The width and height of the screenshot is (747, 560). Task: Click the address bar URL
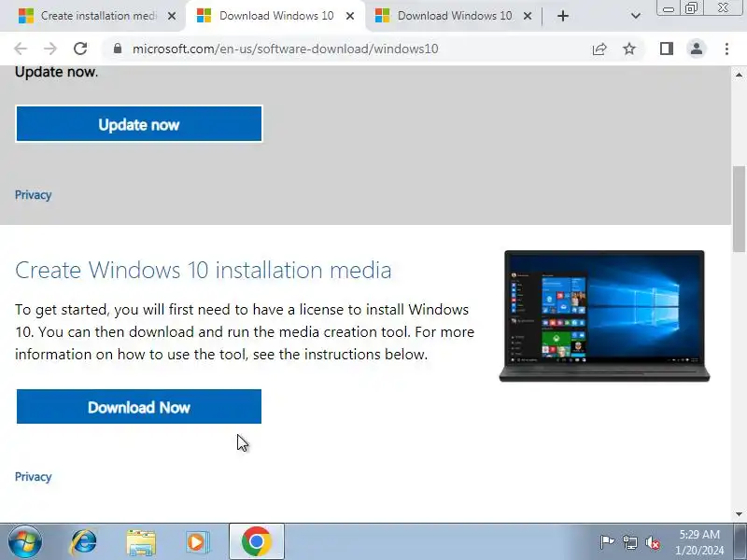click(x=285, y=49)
